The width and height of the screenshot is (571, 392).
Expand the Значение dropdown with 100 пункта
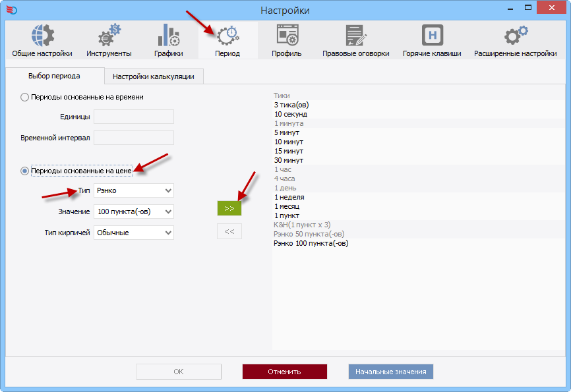pyautogui.click(x=134, y=211)
